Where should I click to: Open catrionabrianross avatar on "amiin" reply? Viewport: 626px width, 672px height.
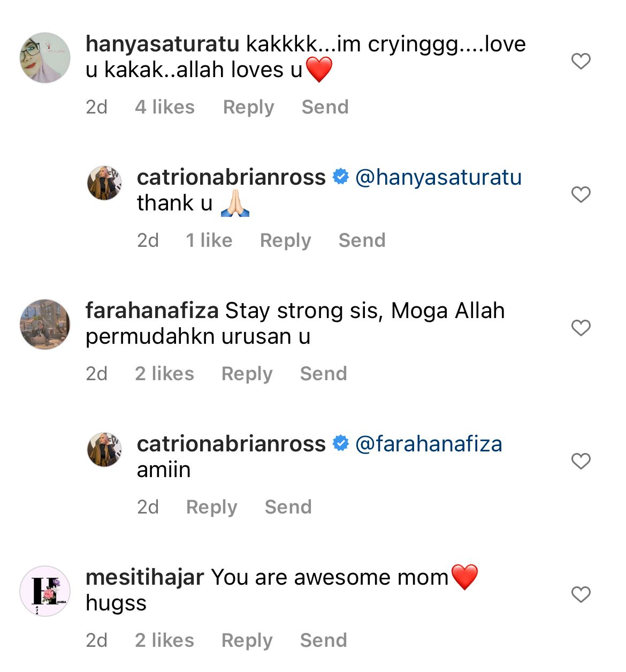point(104,450)
